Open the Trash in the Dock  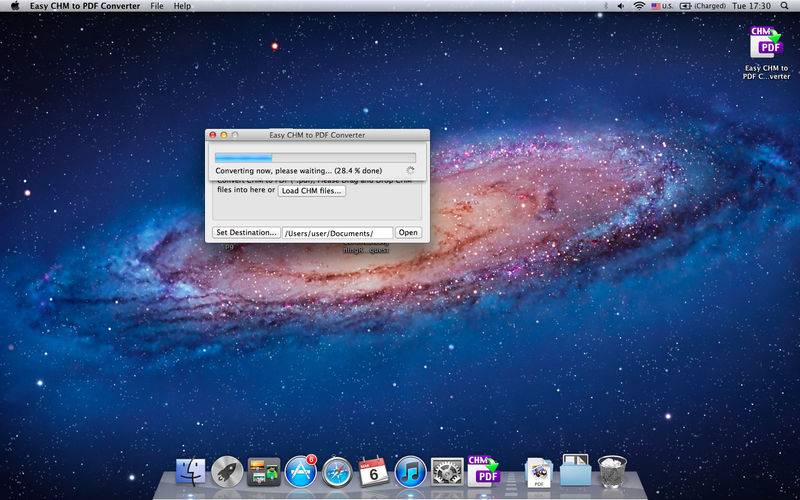[x=612, y=471]
